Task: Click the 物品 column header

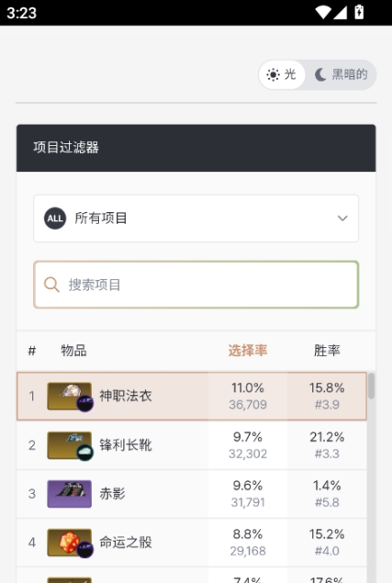Action: [x=73, y=351]
